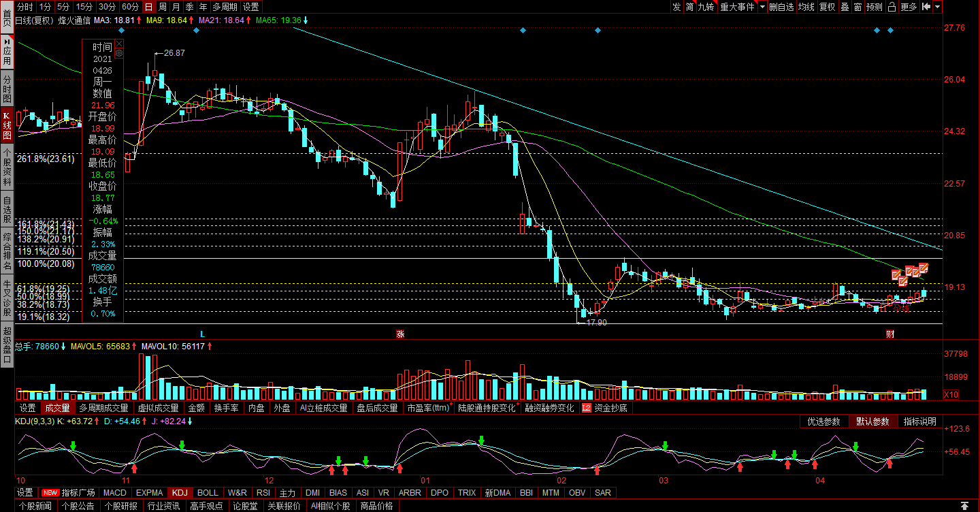Screen dimensions: 980x512
Task: Select the 15分 period
Action: (84, 7)
